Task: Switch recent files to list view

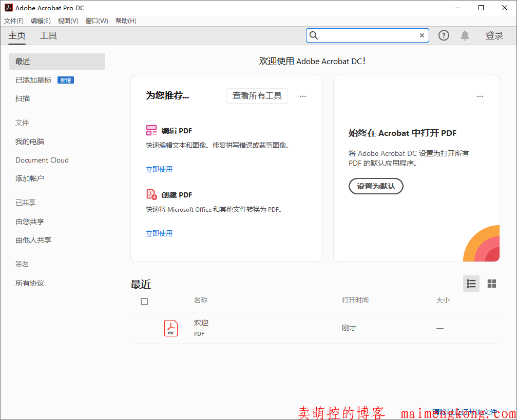Action: [471, 284]
